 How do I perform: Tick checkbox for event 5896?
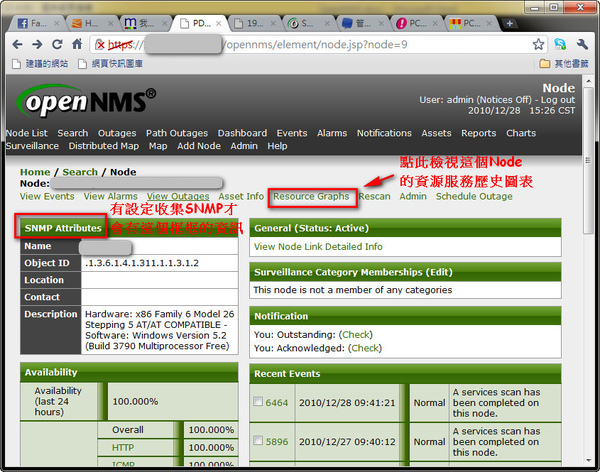tap(258, 440)
